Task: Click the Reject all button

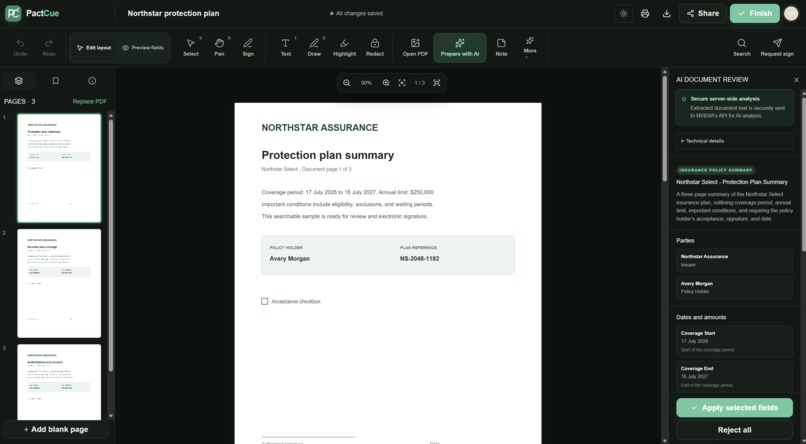Action: 734,430
